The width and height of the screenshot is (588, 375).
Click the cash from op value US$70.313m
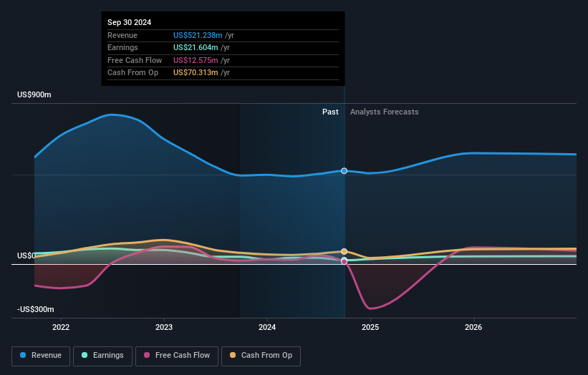click(x=196, y=73)
